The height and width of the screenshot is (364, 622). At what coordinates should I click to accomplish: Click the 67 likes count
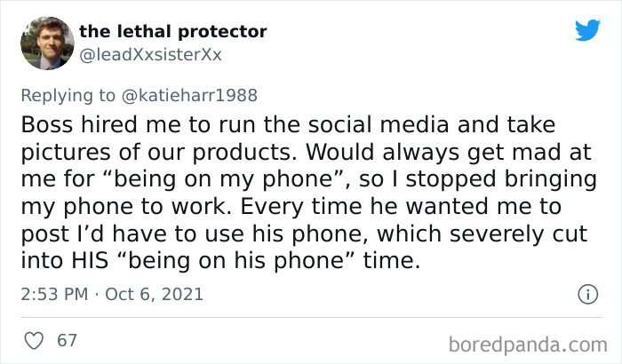(67, 339)
